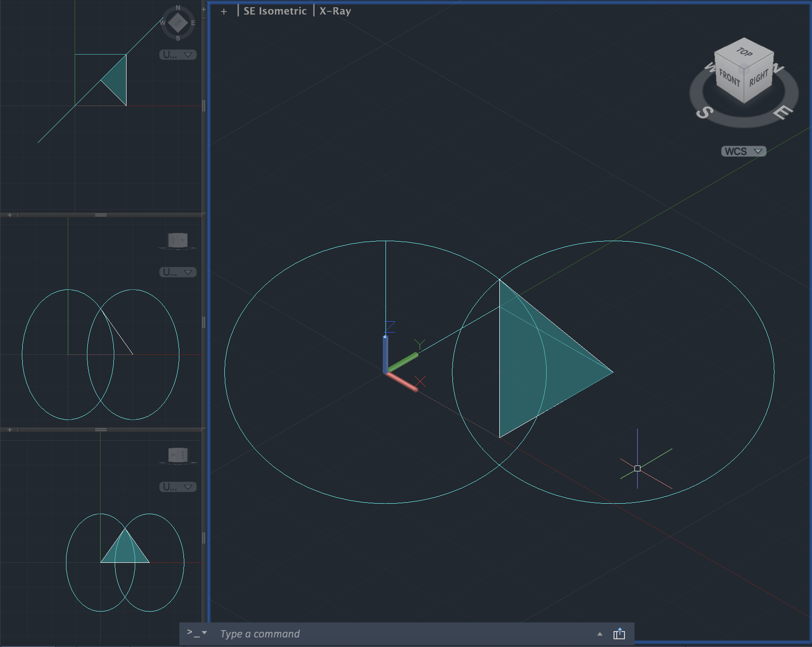Open the bottom-left viewport plus controls
This screenshot has width=812, height=647.
tap(10, 430)
